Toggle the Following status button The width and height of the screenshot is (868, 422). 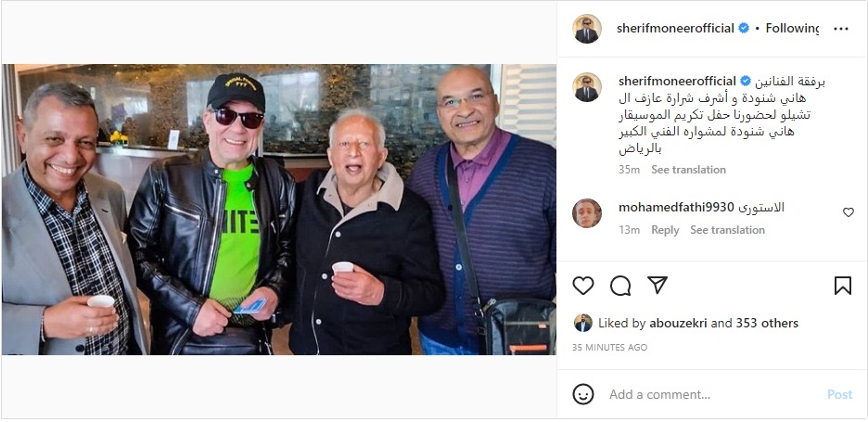pyautogui.click(x=792, y=28)
